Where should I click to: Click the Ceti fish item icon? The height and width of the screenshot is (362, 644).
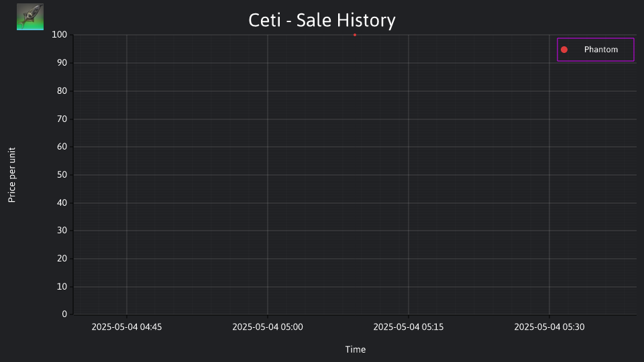pos(30,17)
